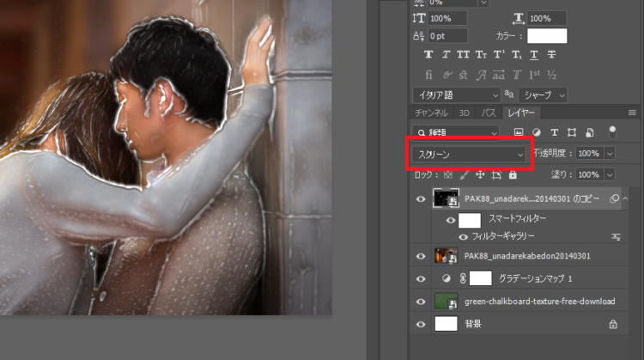Enable fractions (1/2) OpenType feature
The width and height of the screenshot is (644, 360).
pyautogui.click(x=551, y=75)
